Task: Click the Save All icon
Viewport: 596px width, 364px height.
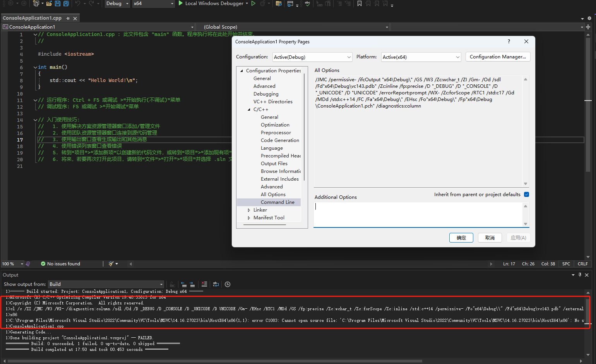Action: [66, 3]
